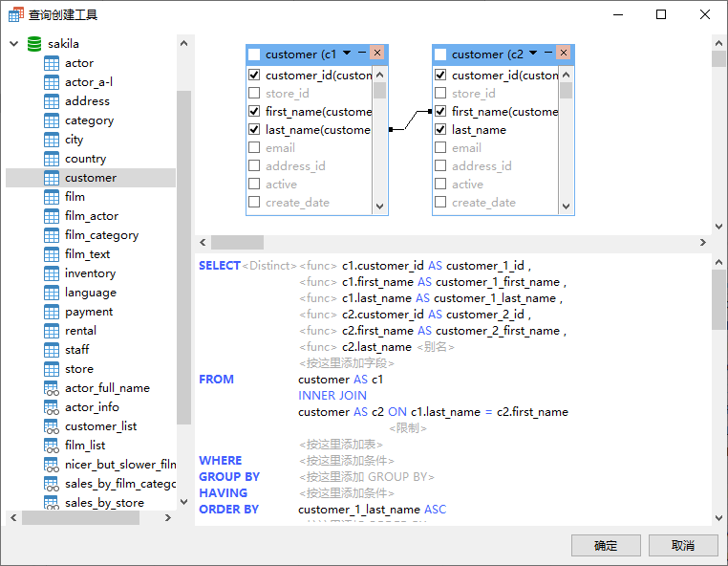
Task: Close the customer (c2) table box
Action: tap(564, 53)
